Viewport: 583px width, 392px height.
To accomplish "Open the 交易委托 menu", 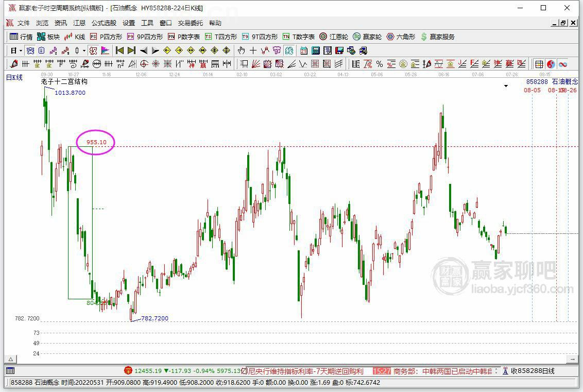I will coord(191,23).
